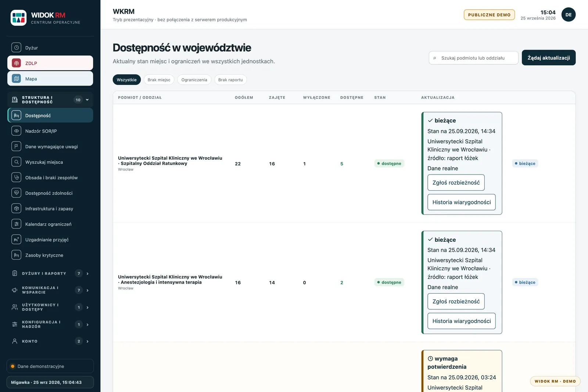Viewport: 588px width, 392px height.
Task: Click the total beds value 22
Action: pos(238,164)
